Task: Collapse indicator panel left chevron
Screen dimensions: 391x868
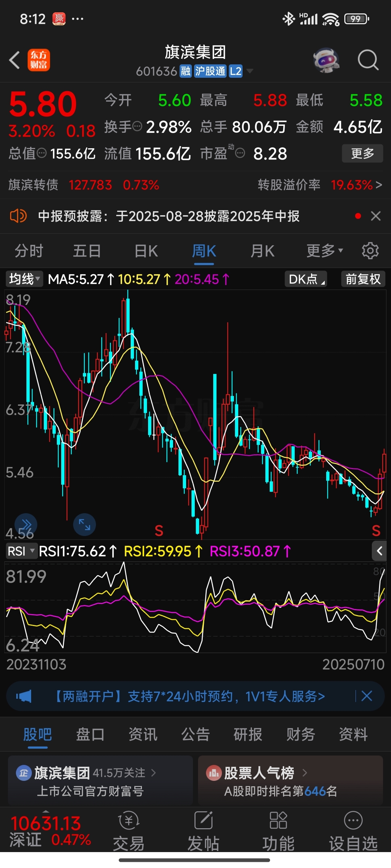Action: 379,551
